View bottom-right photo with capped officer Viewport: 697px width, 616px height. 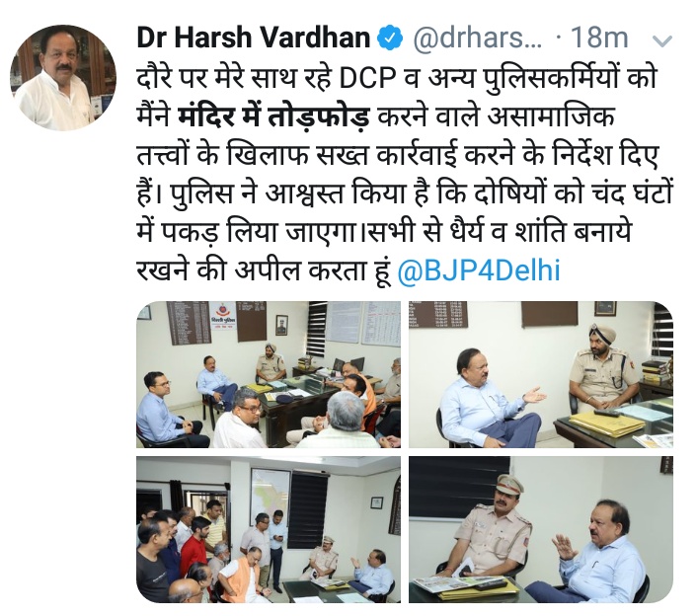click(541, 529)
